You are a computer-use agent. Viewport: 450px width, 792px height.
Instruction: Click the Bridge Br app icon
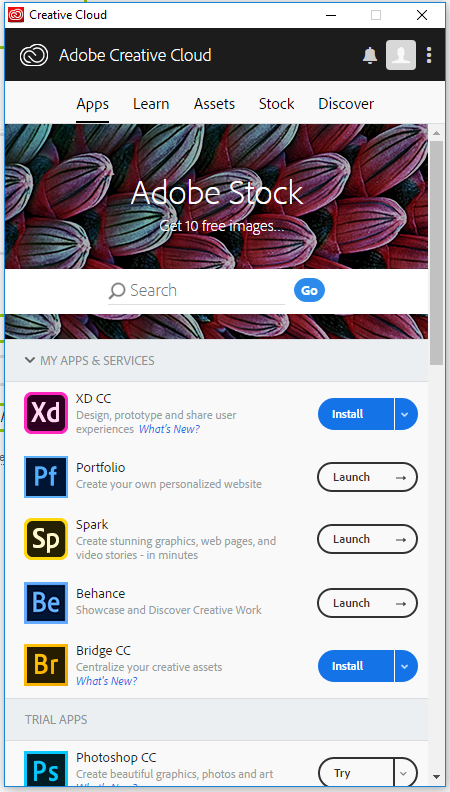tap(45, 665)
